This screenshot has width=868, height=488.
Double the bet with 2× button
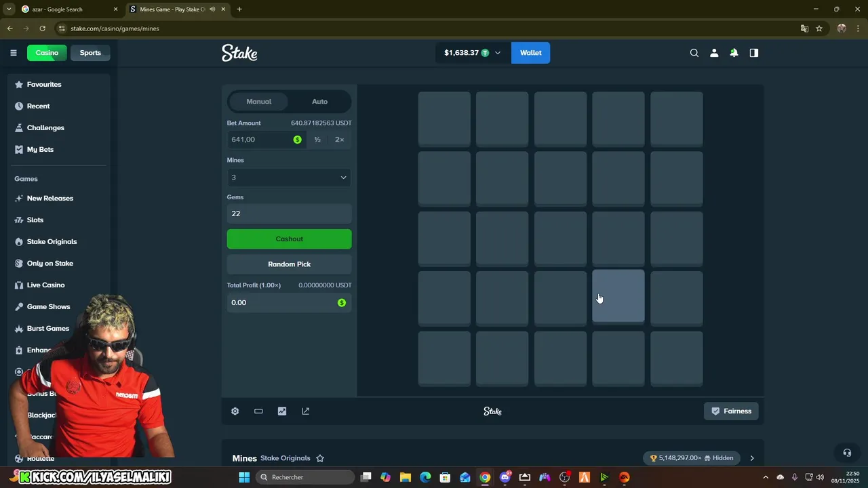pos(339,140)
